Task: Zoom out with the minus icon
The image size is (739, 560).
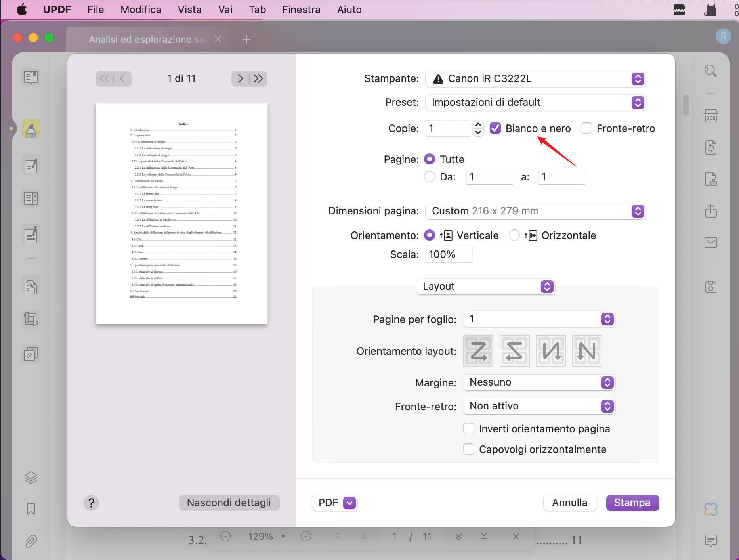Action: point(225,537)
